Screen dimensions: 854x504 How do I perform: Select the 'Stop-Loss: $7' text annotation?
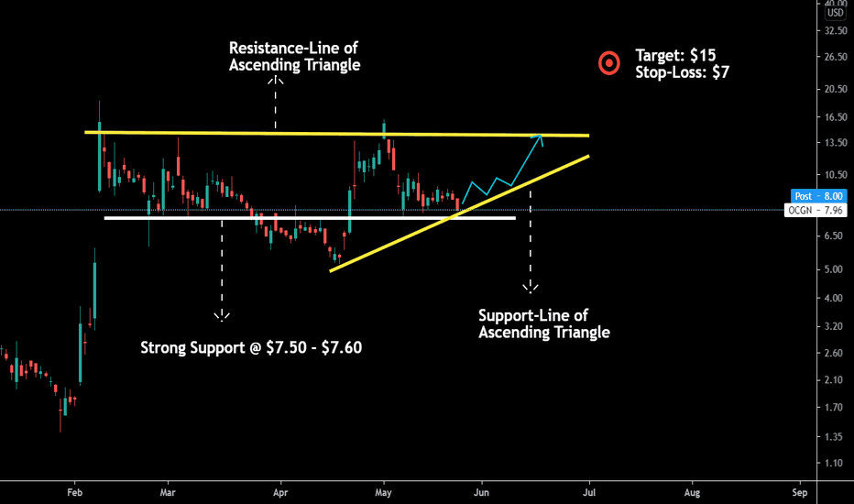click(x=682, y=71)
